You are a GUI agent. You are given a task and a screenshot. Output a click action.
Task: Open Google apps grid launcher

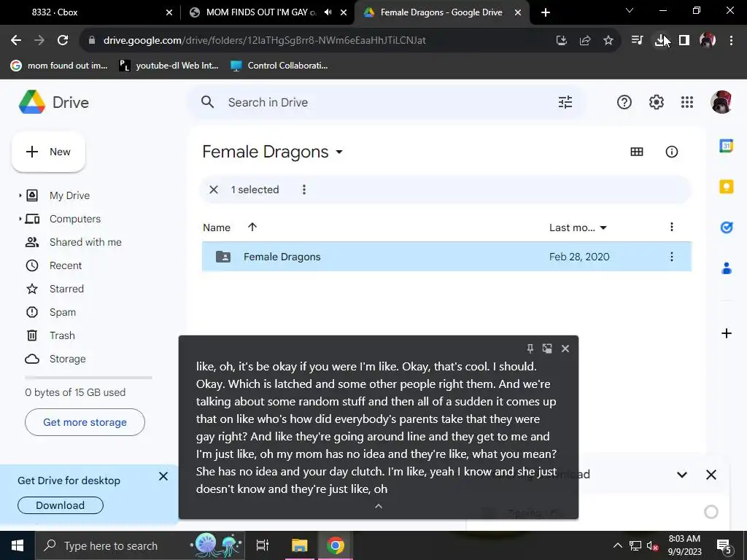click(x=687, y=102)
